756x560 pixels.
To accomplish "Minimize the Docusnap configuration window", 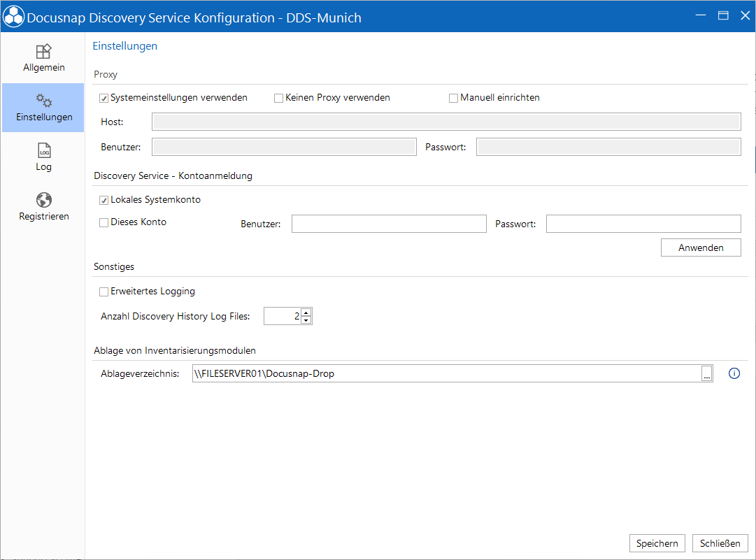I will (x=701, y=15).
